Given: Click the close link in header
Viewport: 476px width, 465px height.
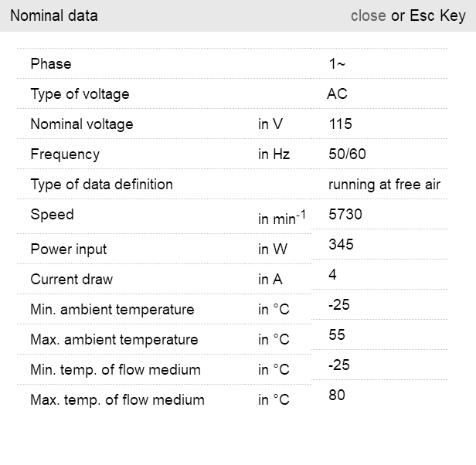Looking at the screenshot, I should coord(368,15).
